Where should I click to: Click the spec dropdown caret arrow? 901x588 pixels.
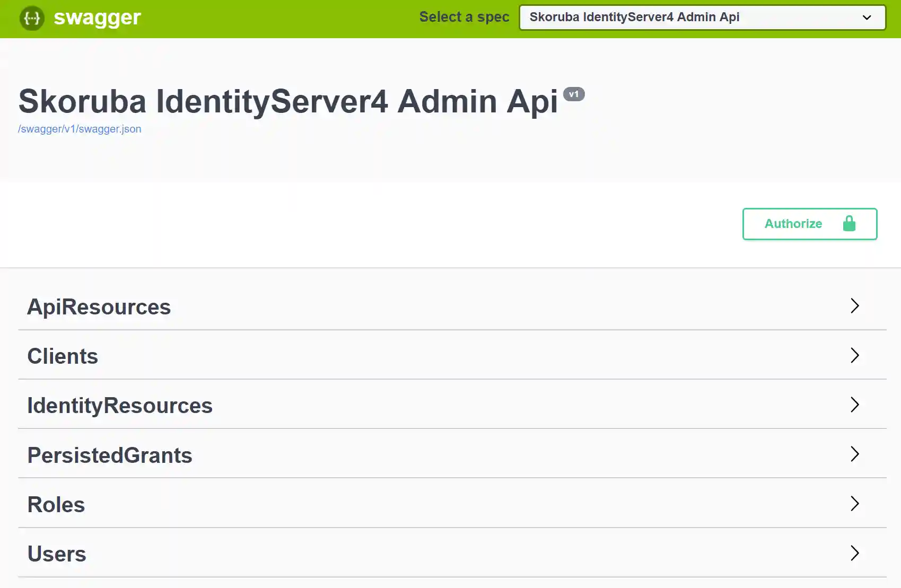867,17
